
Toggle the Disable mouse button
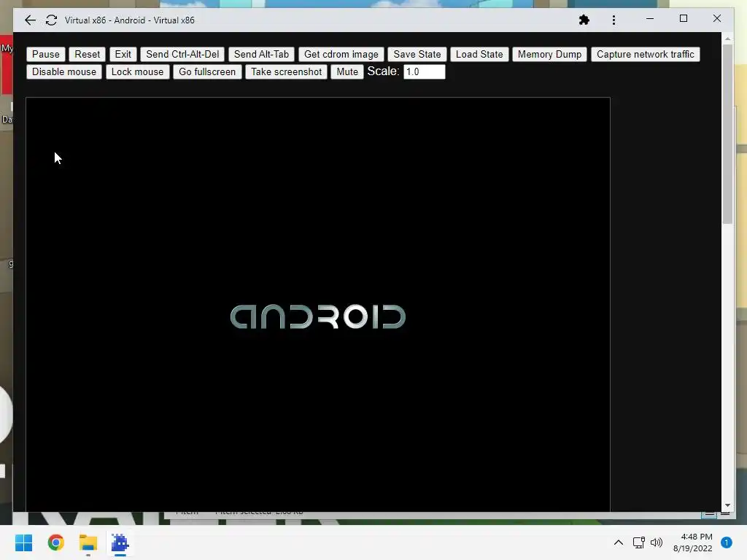pyautogui.click(x=64, y=72)
